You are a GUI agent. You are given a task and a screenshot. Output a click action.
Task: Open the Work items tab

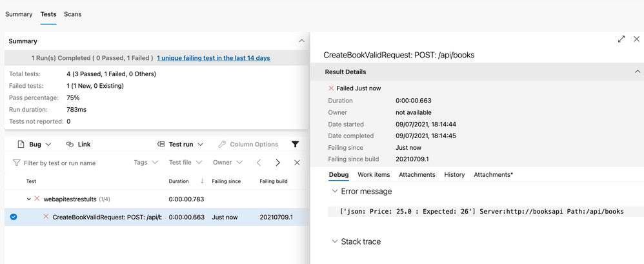tap(374, 174)
